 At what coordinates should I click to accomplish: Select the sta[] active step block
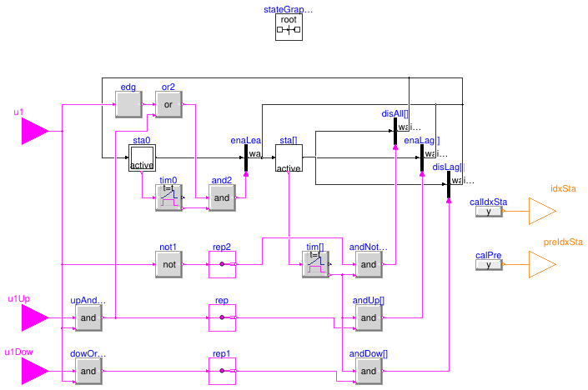pos(289,158)
